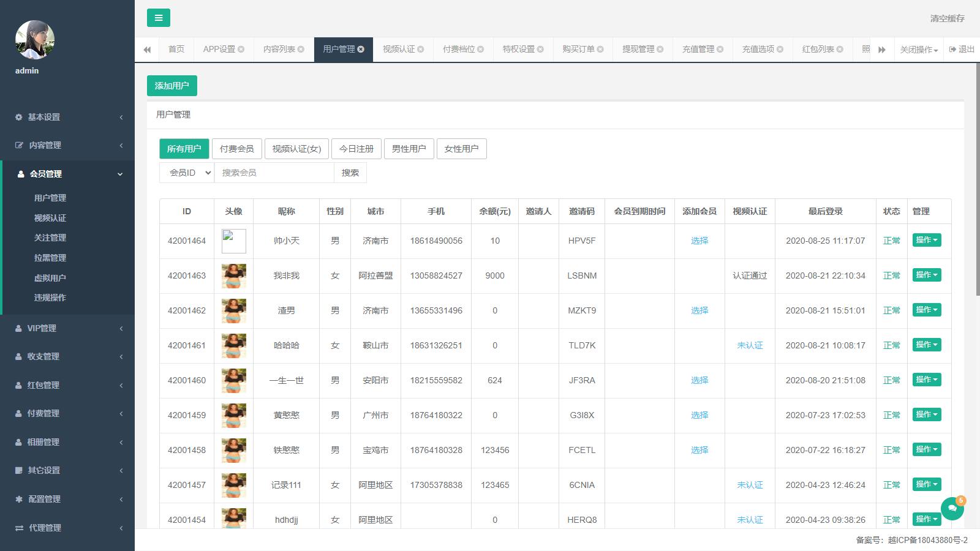Close the 充值管理 tab using x icon
Image resolution: width=980 pixels, height=551 pixels.
tap(720, 50)
